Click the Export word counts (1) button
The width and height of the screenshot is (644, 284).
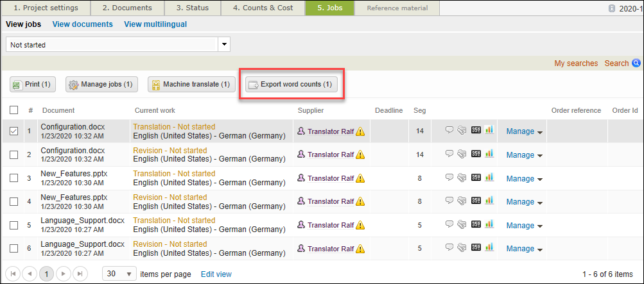[x=291, y=85]
